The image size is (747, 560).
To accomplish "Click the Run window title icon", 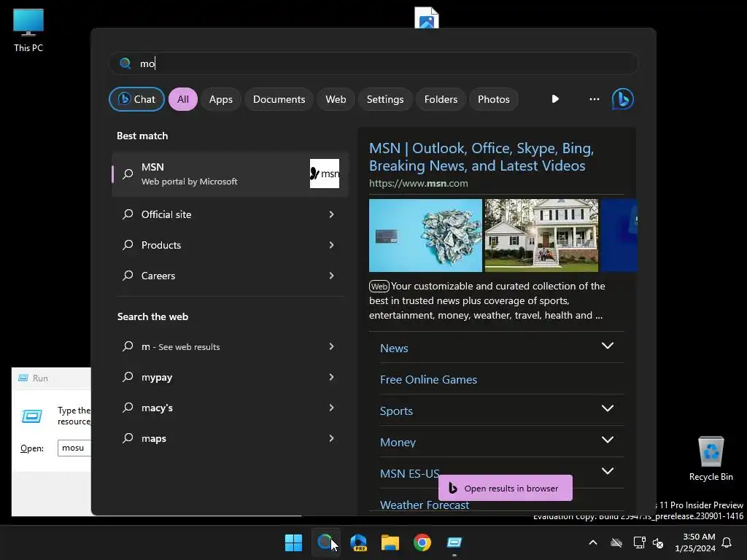I will coord(23,378).
